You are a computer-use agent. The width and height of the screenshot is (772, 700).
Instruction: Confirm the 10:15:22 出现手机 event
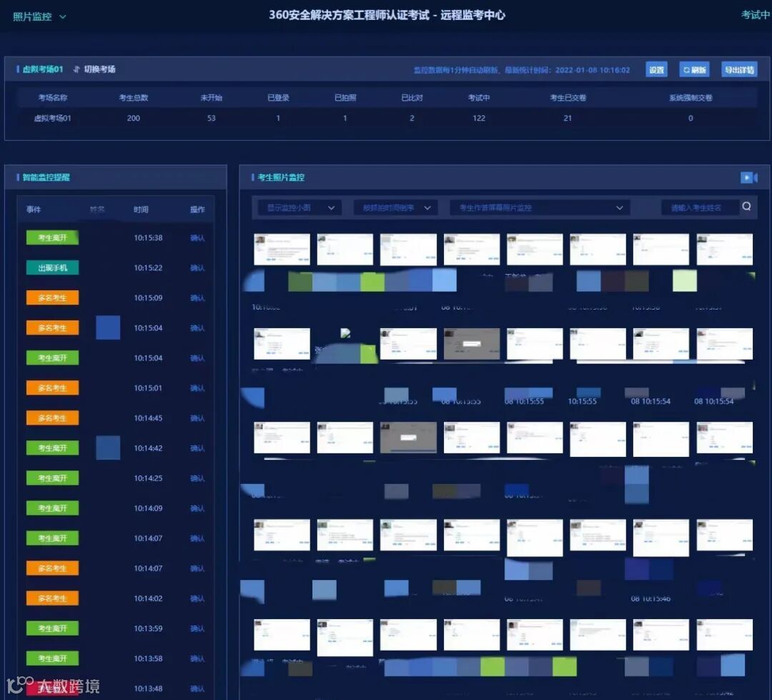click(197, 268)
